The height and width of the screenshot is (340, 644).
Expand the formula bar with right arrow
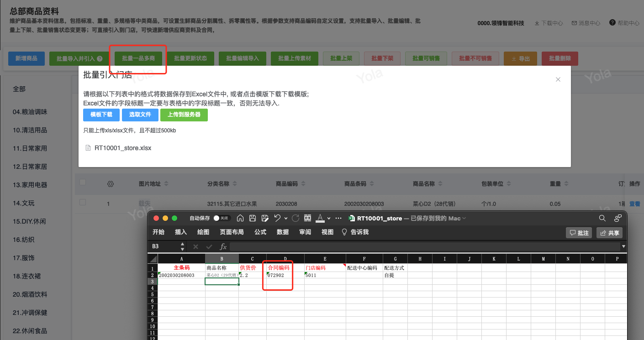(623, 246)
